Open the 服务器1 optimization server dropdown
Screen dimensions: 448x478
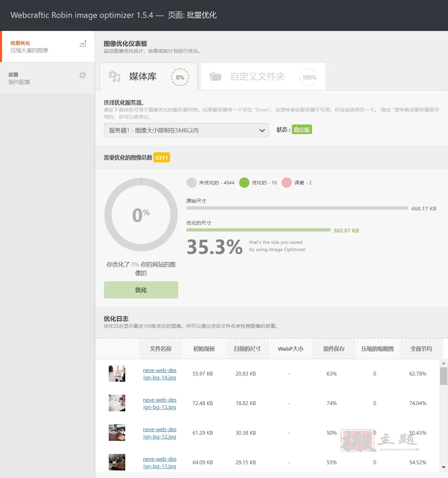tap(186, 130)
